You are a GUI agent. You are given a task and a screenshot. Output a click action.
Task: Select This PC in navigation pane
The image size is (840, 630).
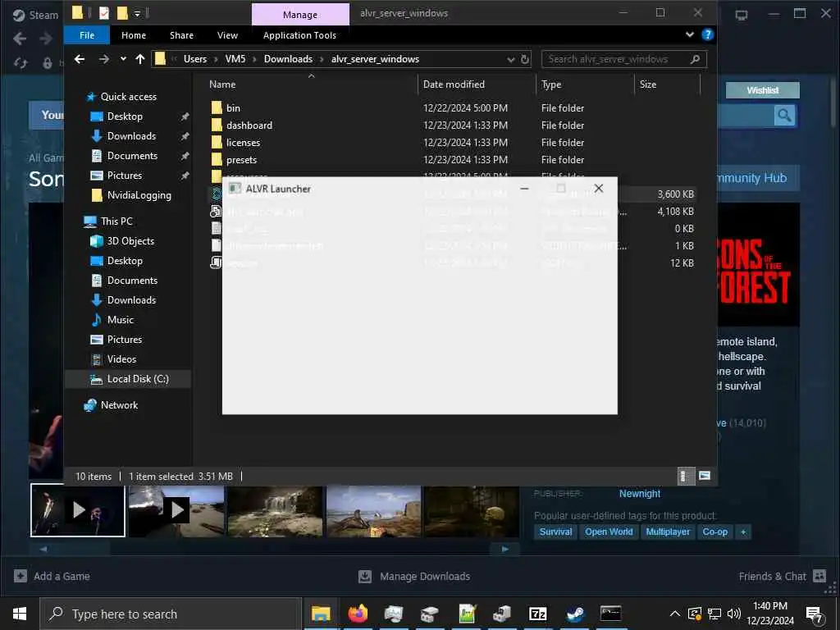[x=116, y=221]
